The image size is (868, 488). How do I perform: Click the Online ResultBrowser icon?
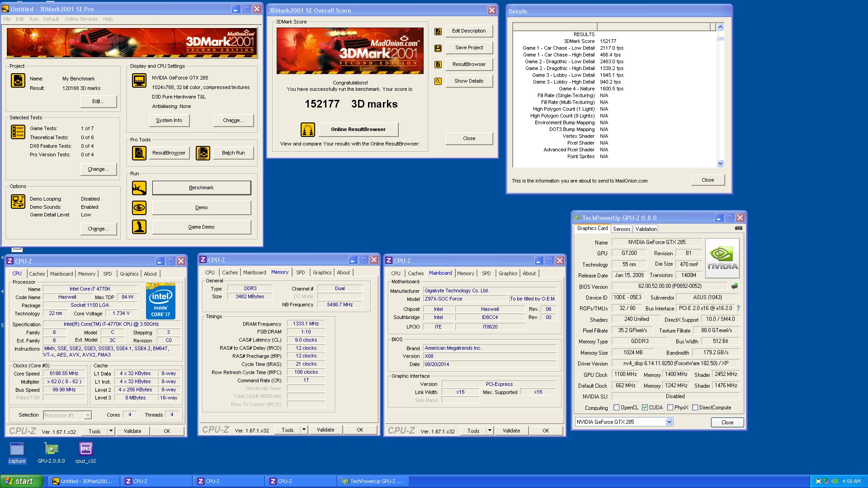tap(308, 130)
